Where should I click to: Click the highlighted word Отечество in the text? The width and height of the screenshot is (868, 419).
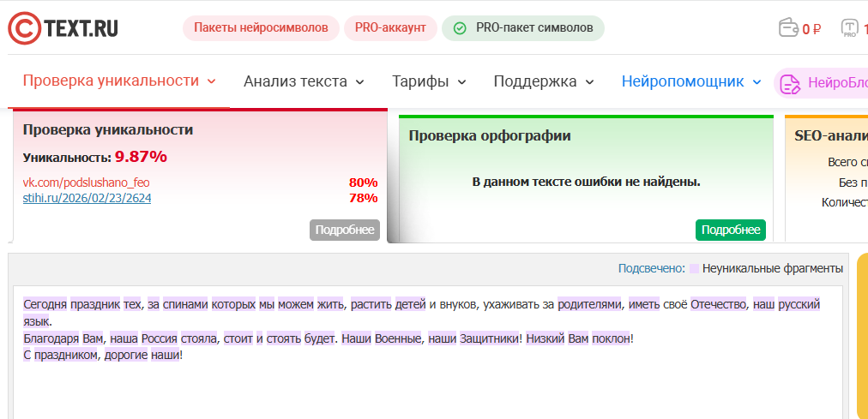[719, 304]
